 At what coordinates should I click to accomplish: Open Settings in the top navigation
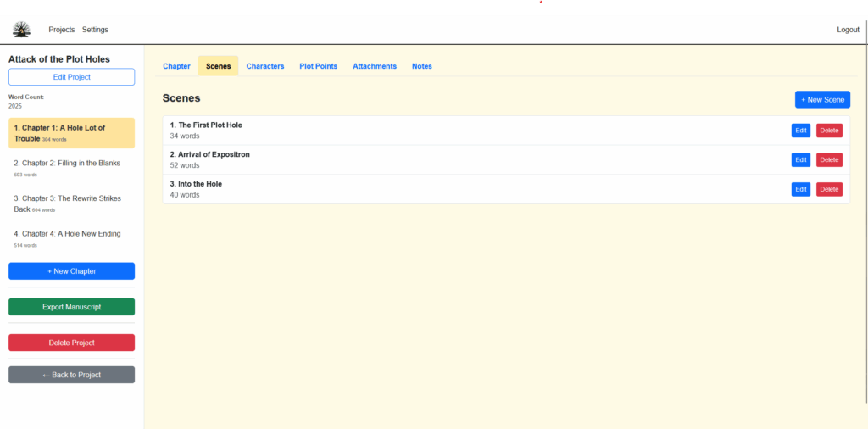click(95, 30)
